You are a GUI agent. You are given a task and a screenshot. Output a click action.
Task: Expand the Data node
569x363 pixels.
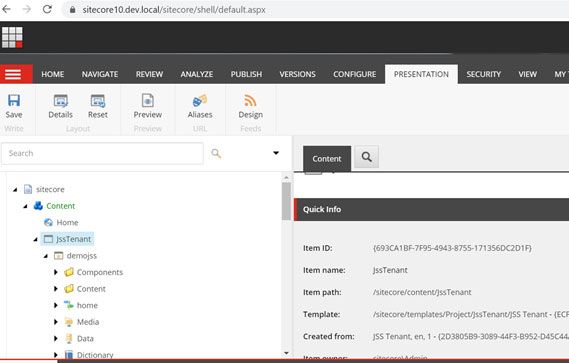click(x=56, y=339)
